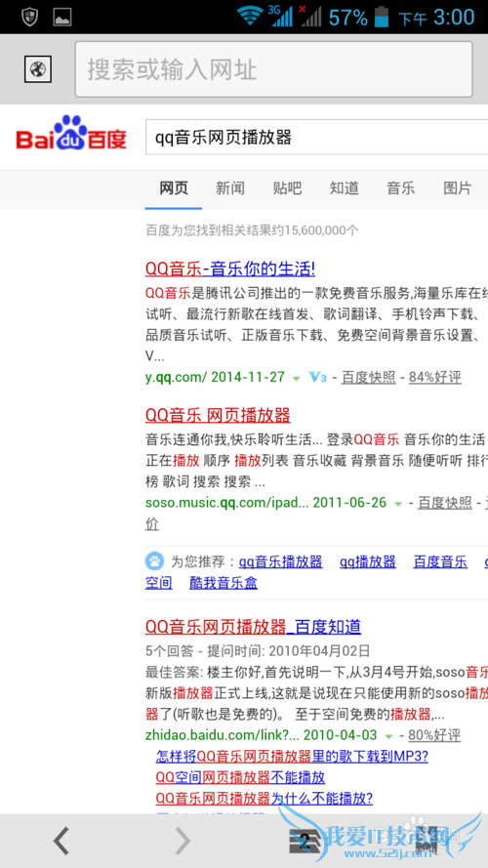Tap the Baidu paw icon before 为您推荐
The image size is (488, 868).
[x=155, y=561]
